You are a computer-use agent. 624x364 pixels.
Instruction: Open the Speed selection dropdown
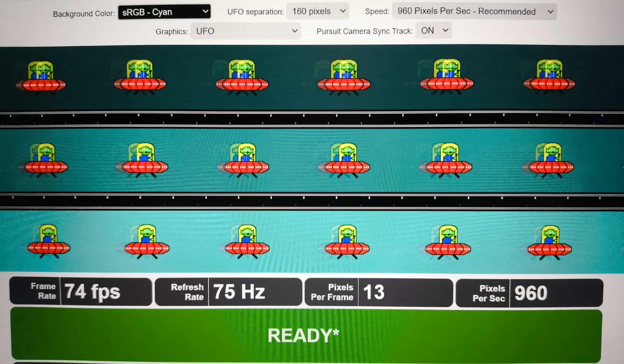pyautogui.click(x=474, y=12)
